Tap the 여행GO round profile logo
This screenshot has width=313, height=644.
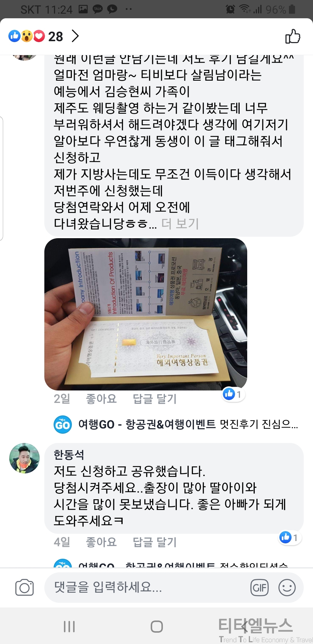[x=63, y=424]
